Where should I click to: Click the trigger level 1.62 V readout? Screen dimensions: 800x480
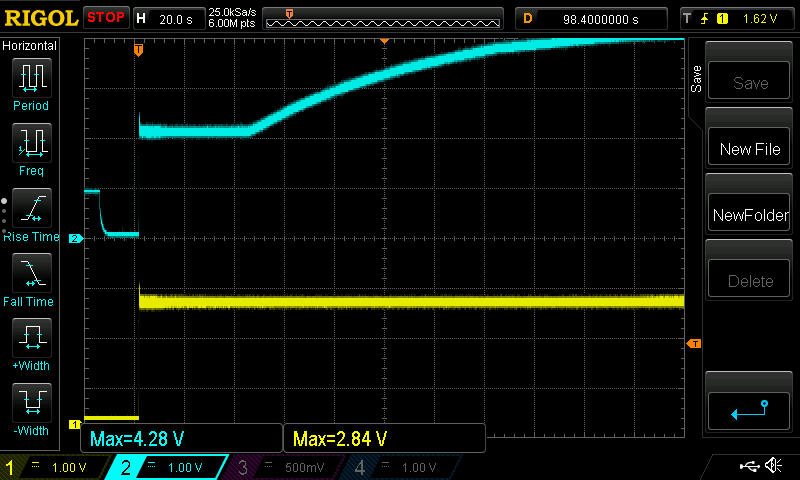click(x=760, y=19)
